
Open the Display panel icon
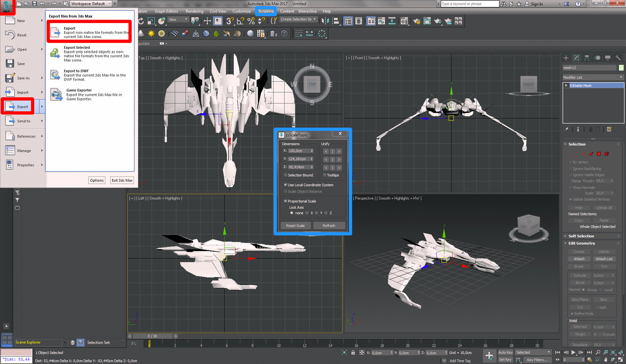tap(607, 58)
